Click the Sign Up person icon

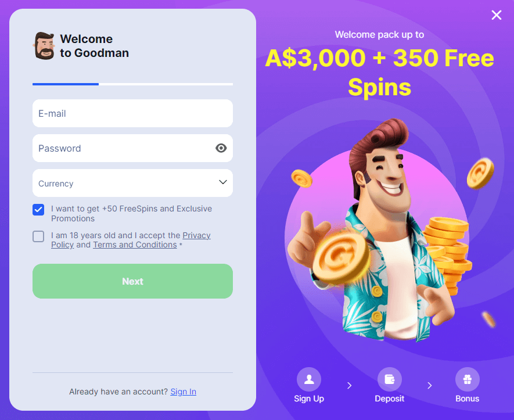(x=309, y=379)
